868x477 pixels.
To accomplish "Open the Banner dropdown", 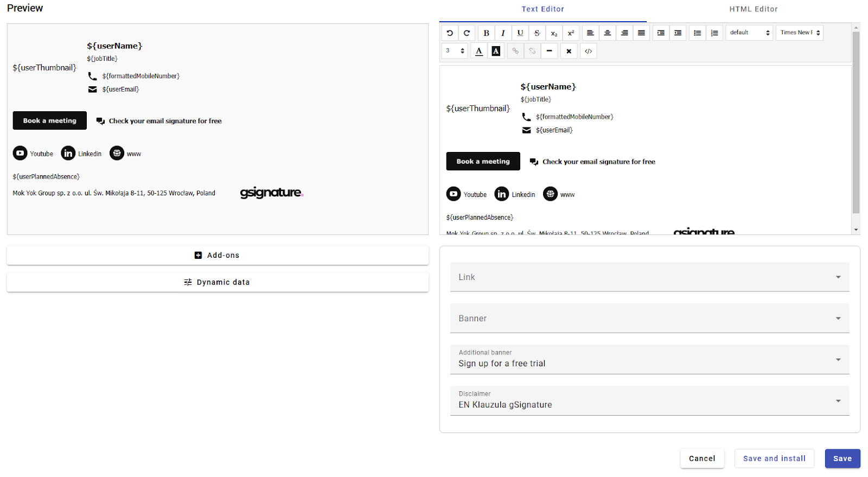I will point(649,319).
